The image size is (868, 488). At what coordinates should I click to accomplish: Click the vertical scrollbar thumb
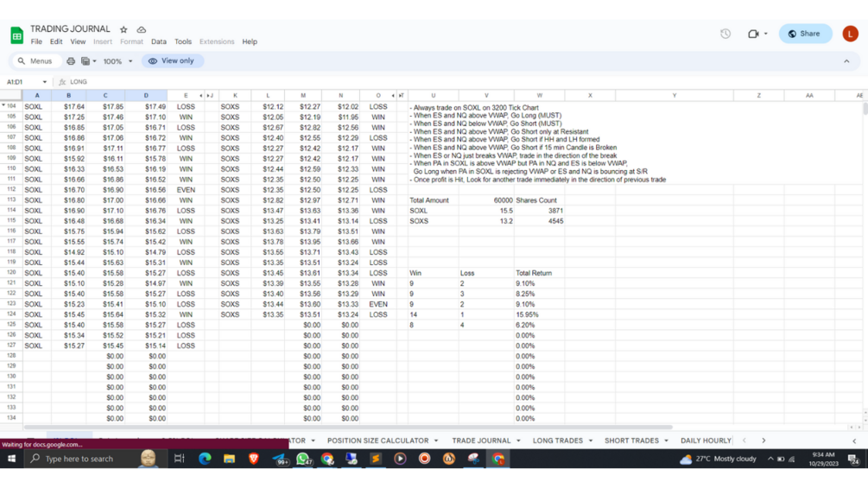click(865, 108)
